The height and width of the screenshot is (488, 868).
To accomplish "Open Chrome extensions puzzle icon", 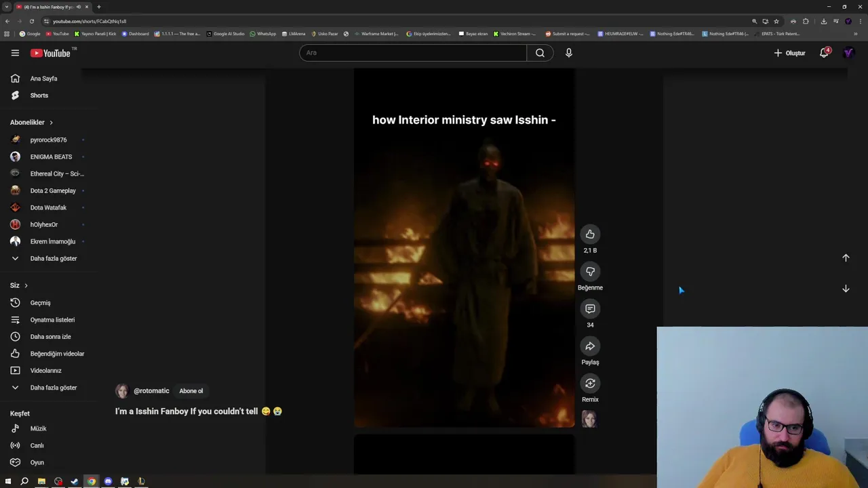I will pyautogui.click(x=806, y=21).
